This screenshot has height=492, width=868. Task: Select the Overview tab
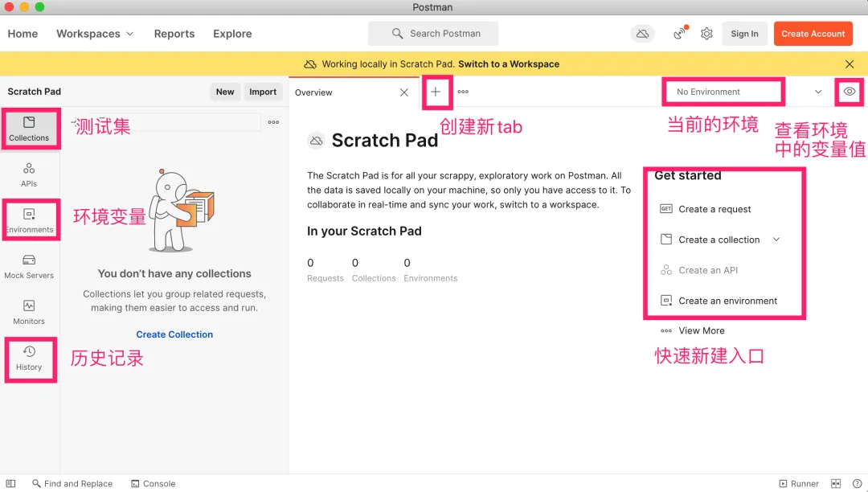point(313,92)
